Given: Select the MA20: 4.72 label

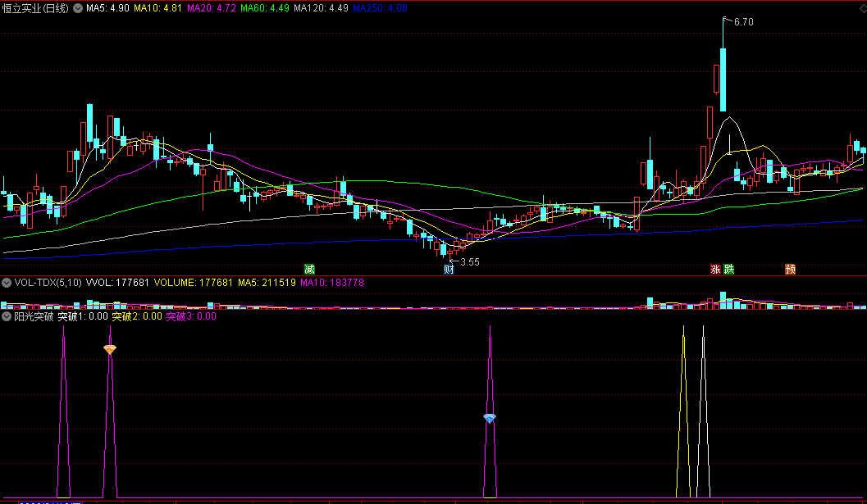Looking at the screenshot, I should tap(212, 8).
